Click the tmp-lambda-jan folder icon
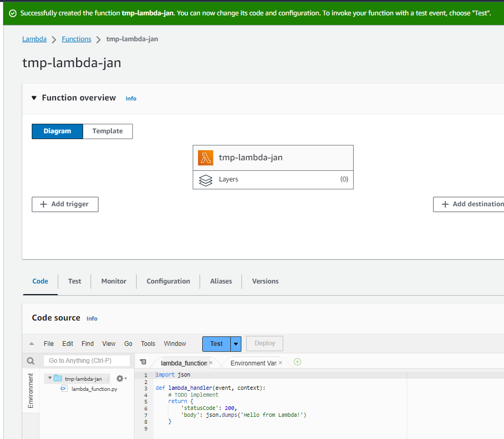The height and width of the screenshot is (439, 504). click(x=58, y=378)
